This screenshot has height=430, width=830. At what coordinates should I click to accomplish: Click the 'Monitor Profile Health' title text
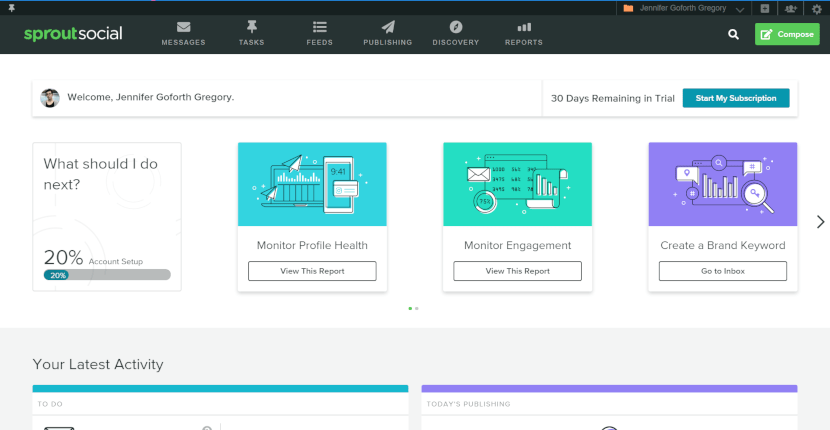click(x=312, y=245)
